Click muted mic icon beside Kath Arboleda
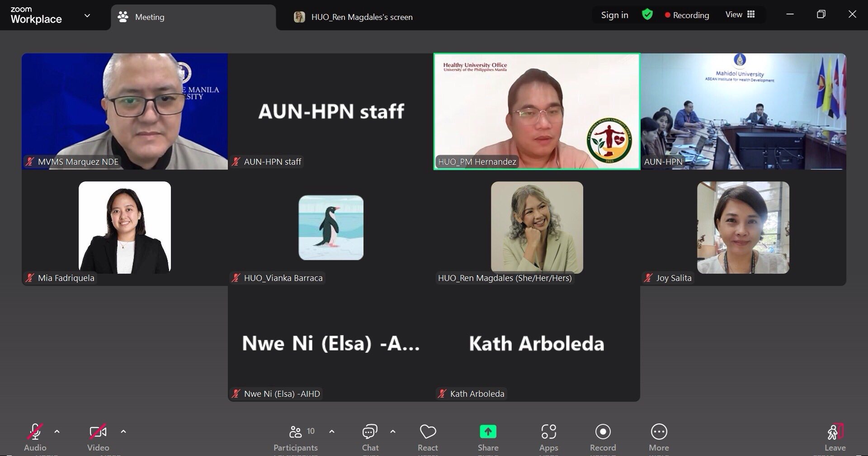Image resolution: width=868 pixels, height=456 pixels. click(x=442, y=394)
